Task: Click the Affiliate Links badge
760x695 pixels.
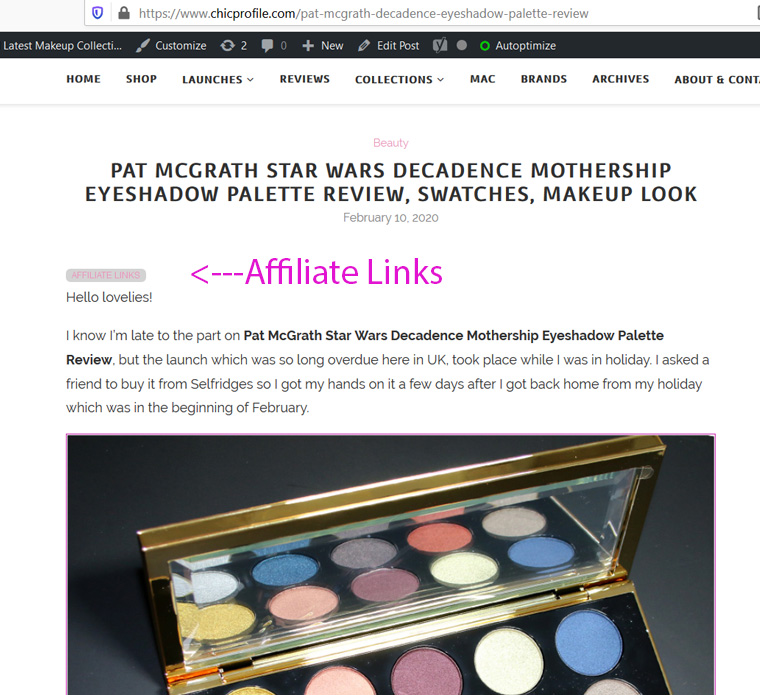Action: click(x=106, y=275)
